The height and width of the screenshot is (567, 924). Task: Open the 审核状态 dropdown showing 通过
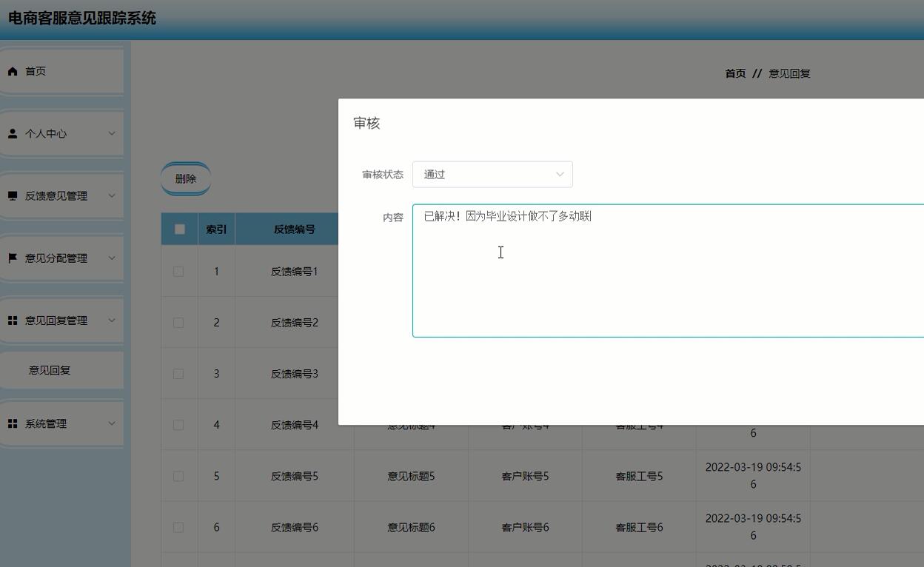tap(492, 174)
